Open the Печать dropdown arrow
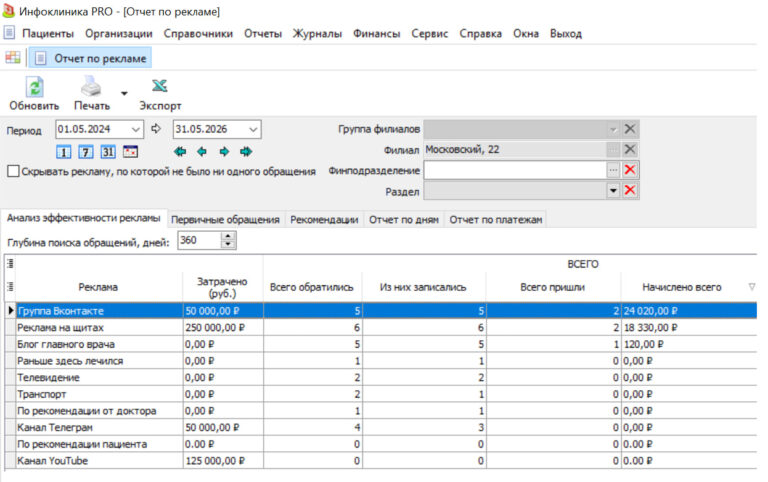 [124, 93]
